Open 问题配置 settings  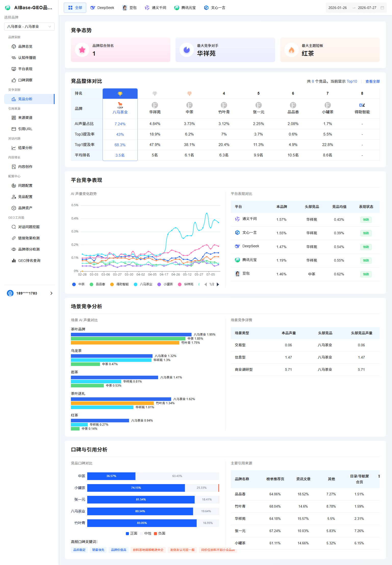pyautogui.click(x=29, y=186)
